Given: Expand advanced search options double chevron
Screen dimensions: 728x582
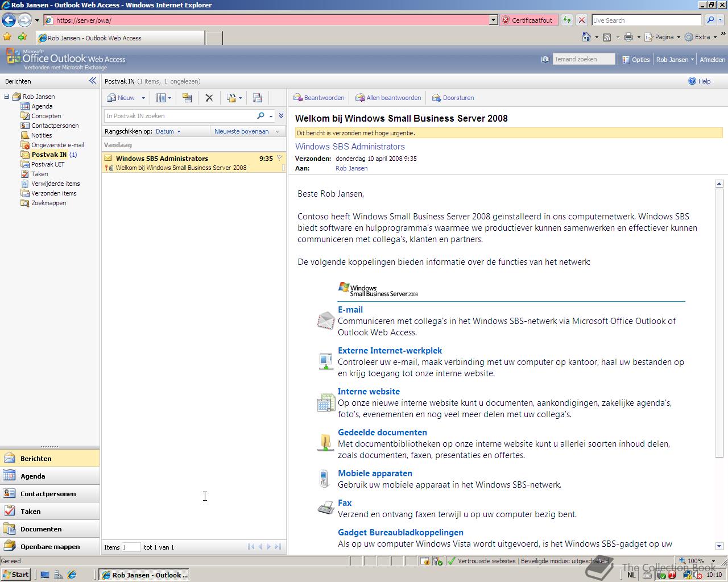Looking at the screenshot, I should tap(281, 116).
